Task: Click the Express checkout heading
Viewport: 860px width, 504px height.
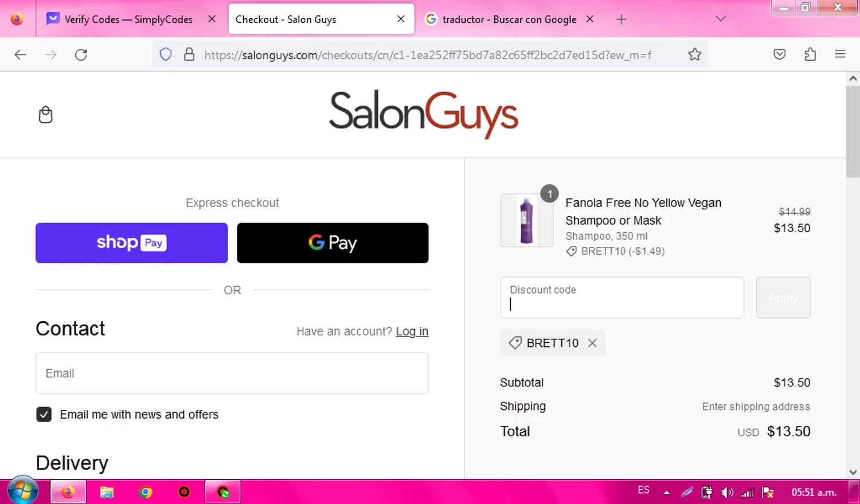Action: pos(232,203)
